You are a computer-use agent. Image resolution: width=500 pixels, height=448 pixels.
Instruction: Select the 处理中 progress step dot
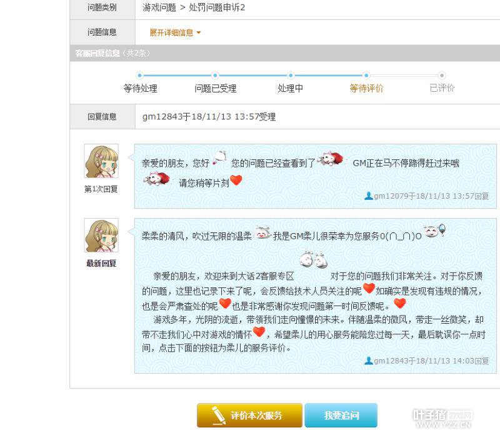coord(291,76)
